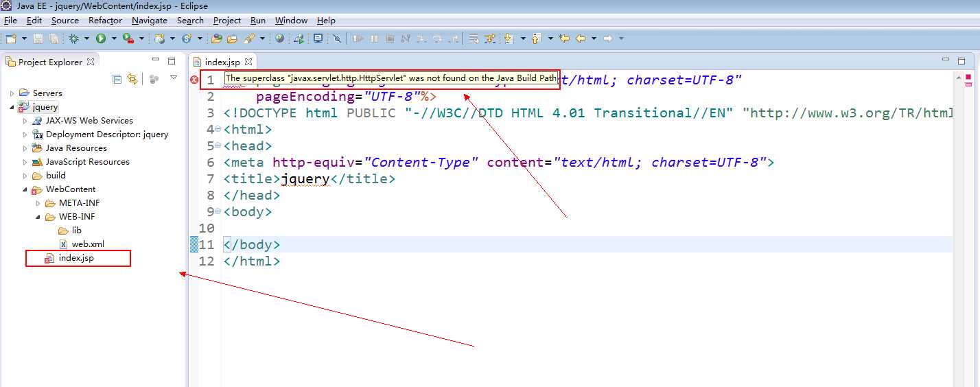The height and width of the screenshot is (387, 980).
Task: Click the Next Annotation down-arrow icon
Action: tap(509, 38)
